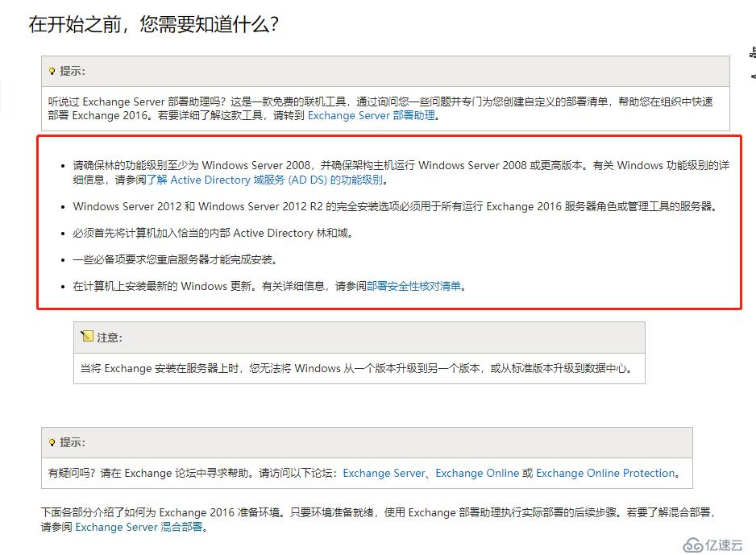
Task: Click the bullet starting 请确保林的功能级别至少为
Action: pos(401,172)
